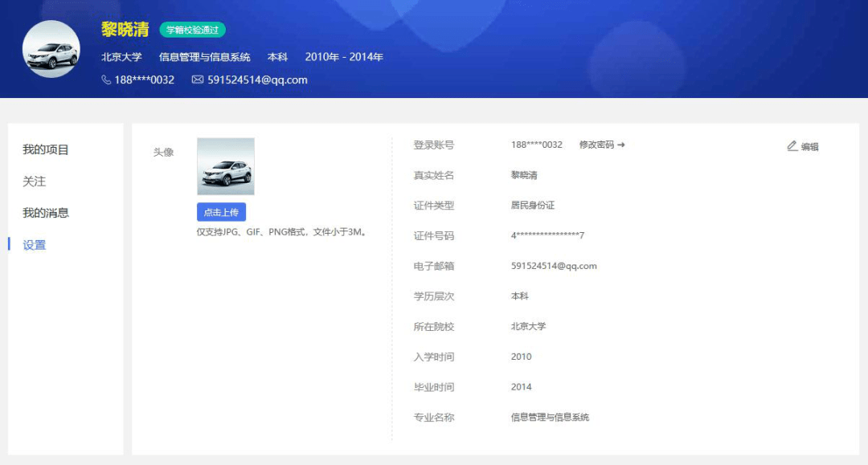Select 设置 in the sidebar
Screen dimensions: 868x465
(35, 245)
